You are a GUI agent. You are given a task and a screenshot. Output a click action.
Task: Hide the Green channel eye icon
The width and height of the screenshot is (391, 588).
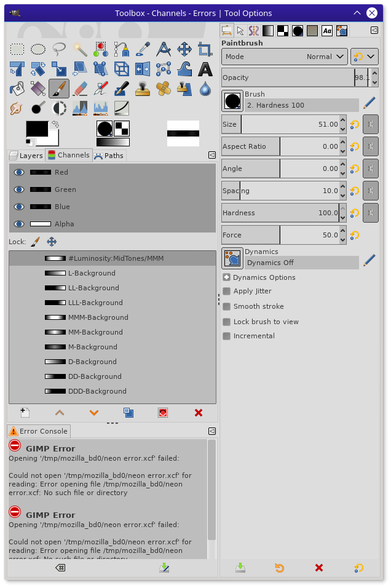coord(18,189)
